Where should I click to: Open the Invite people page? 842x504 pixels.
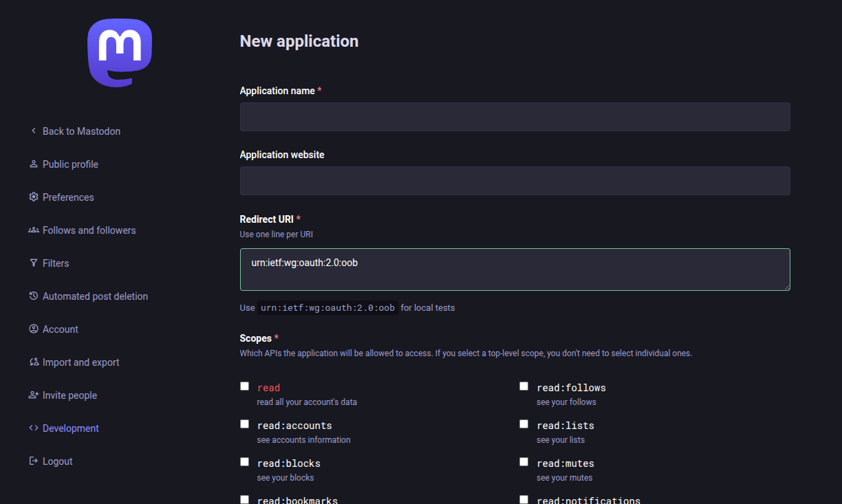click(69, 395)
